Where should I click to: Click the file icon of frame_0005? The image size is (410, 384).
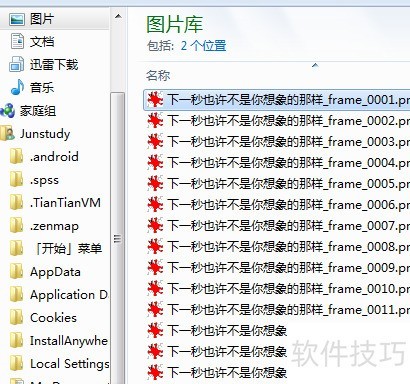[x=155, y=184]
